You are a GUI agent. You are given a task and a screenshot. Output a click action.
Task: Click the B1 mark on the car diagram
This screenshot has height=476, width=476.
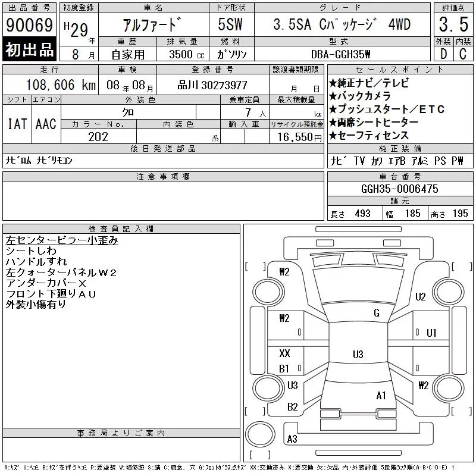click(284, 368)
